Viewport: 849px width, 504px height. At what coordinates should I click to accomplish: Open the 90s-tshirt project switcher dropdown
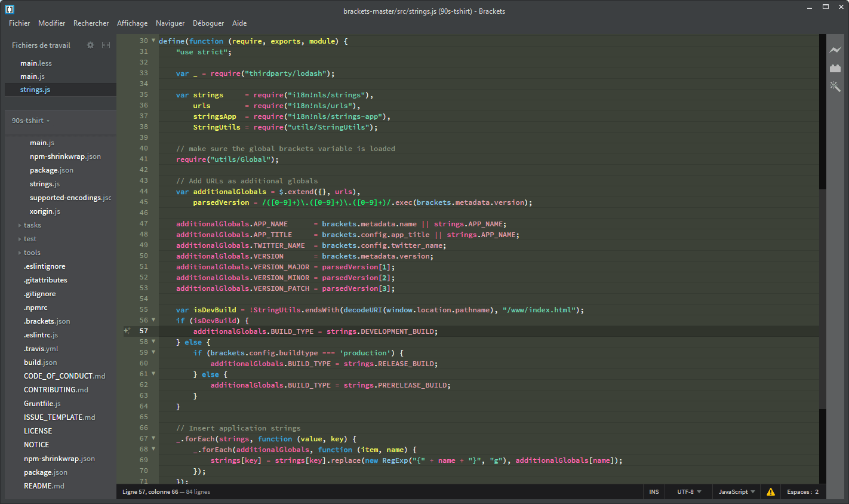(30, 120)
